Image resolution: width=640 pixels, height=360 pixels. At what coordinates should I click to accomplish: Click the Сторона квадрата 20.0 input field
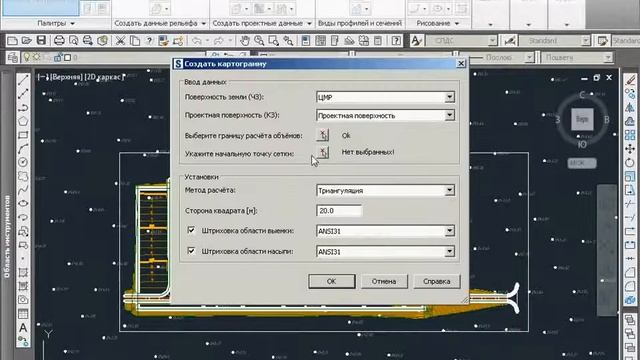click(339, 211)
